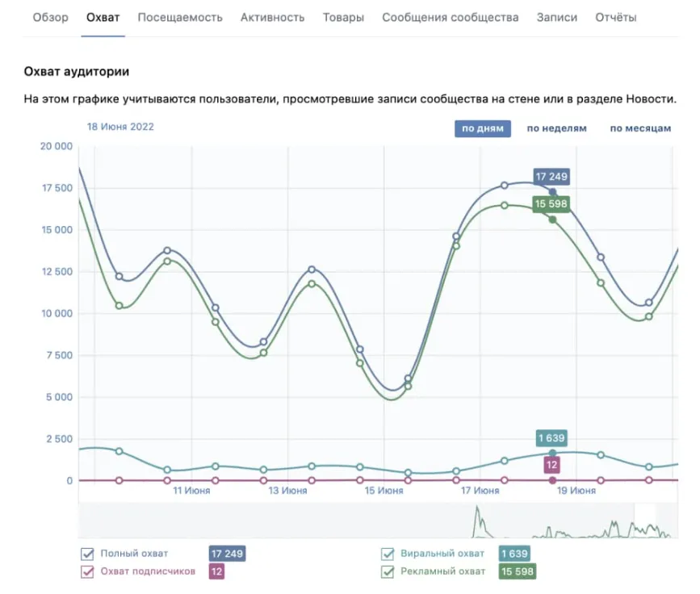Open Сообщения сообщества tab
This screenshot has width=700, height=594.
click(450, 18)
